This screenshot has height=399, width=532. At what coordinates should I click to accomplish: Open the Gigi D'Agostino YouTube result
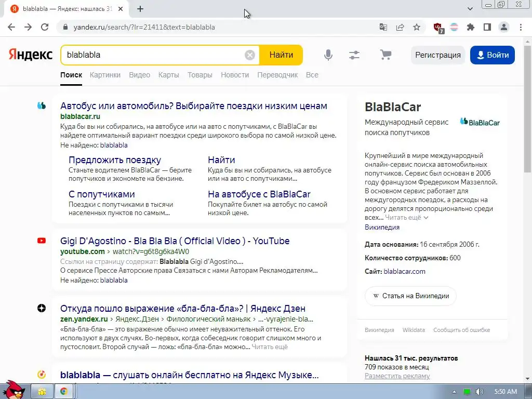175,241
